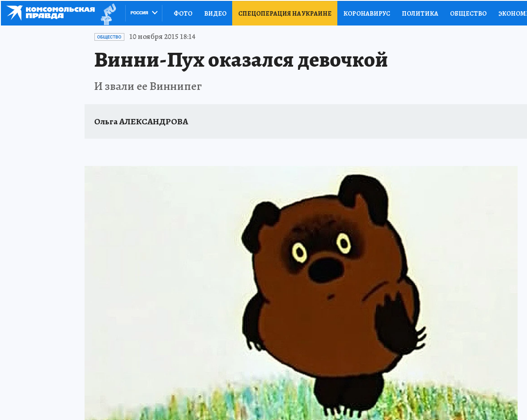Screen dimensions: 527x420
Task: Click the publication date 10 ноября 2015
Action: (x=162, y=37)
